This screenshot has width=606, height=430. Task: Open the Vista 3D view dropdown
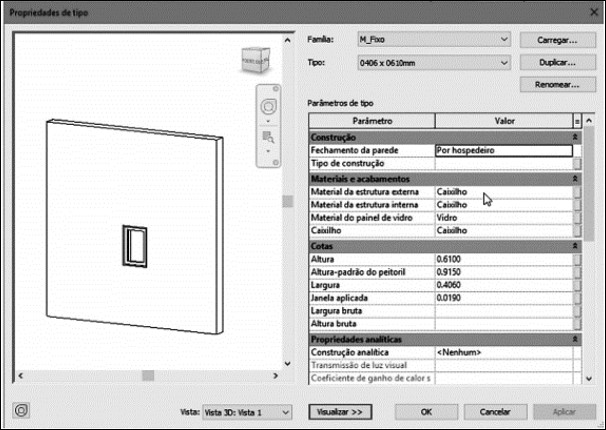[x=246, y=411]
